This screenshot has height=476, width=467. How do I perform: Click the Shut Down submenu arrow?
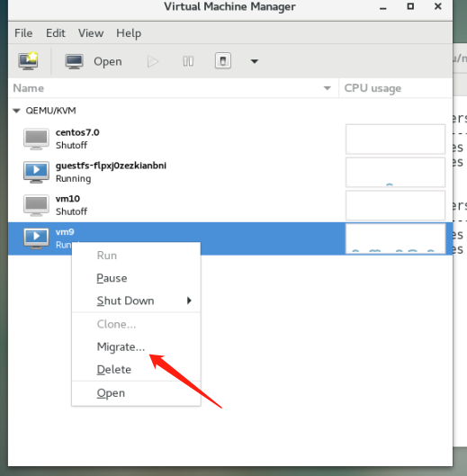(189, 301)
